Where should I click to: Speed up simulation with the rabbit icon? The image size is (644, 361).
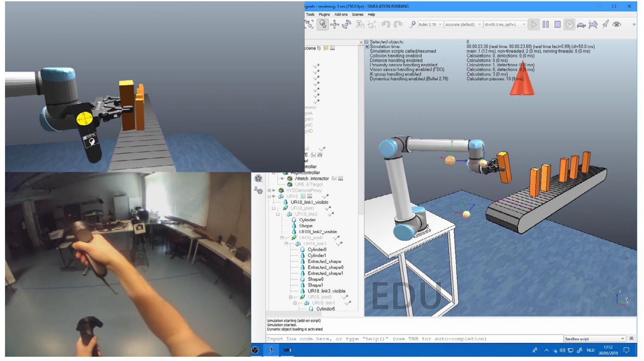tap(593, 25)
